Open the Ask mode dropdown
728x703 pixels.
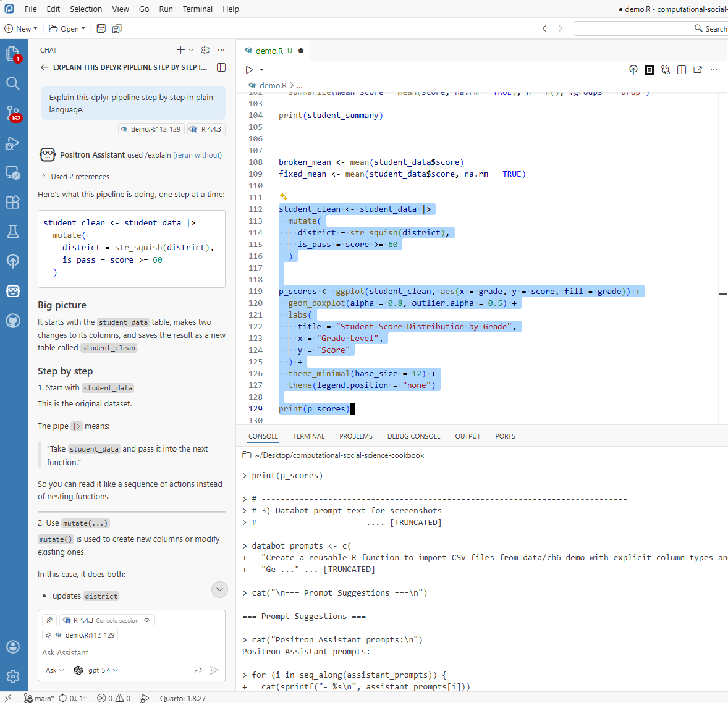tap(54, 670)
